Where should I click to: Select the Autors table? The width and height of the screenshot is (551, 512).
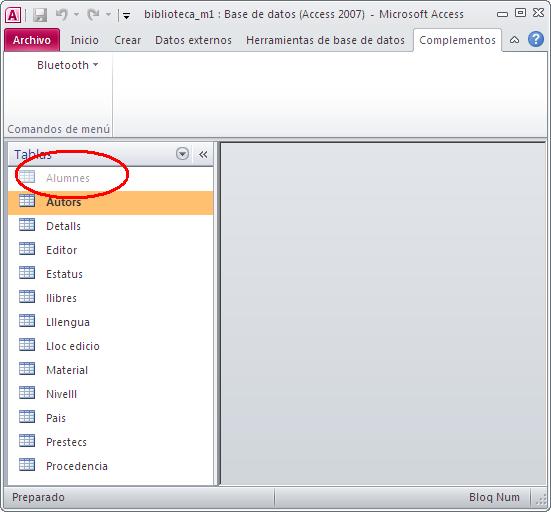coord(110,202)
